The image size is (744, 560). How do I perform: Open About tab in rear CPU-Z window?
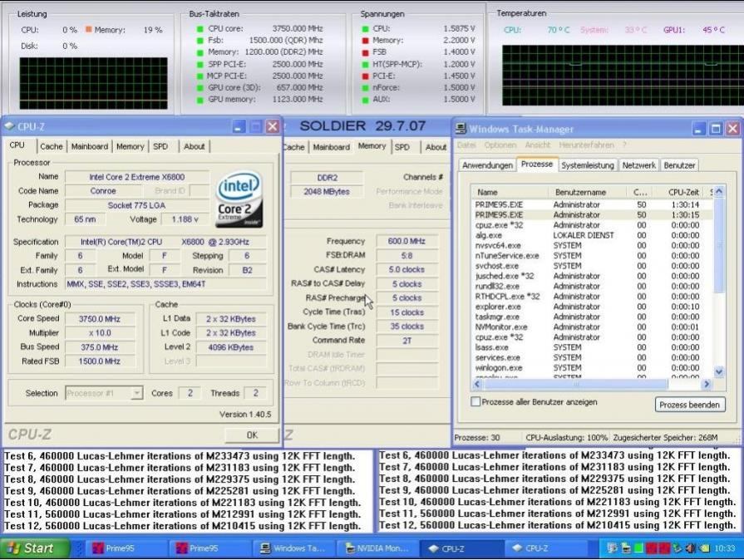pos(436,147)
